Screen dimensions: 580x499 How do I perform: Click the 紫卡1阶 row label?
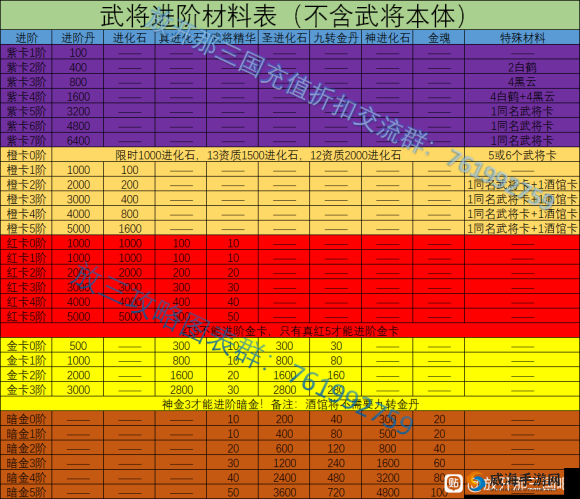pyautogui.click(x=26, y=53)
